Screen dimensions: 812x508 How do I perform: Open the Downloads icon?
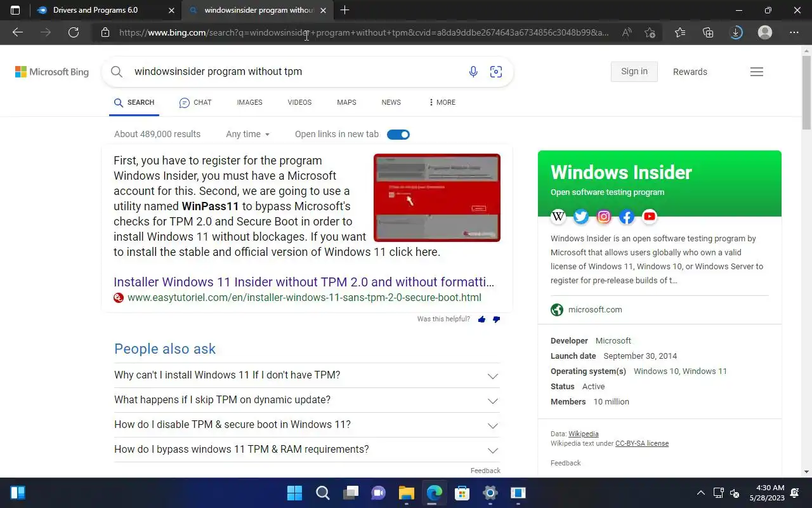(x=736, y=32)
